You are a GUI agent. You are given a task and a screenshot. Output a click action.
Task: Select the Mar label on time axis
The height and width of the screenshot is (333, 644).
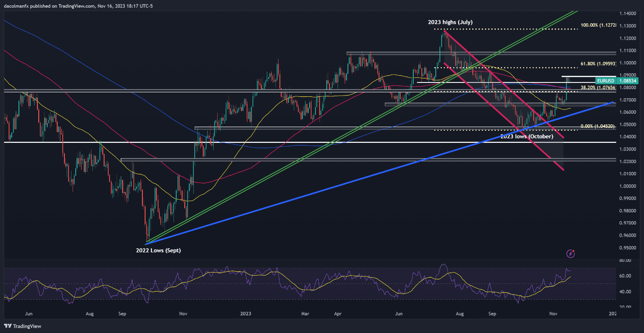305,313
